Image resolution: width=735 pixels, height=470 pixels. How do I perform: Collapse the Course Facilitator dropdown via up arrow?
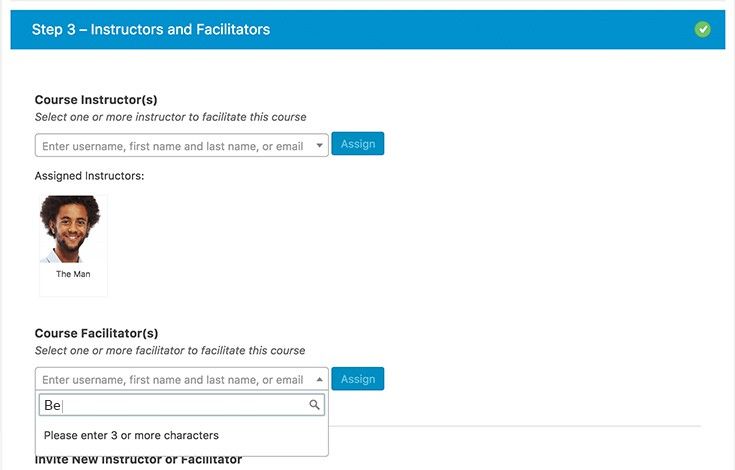(x=319, y=379)
